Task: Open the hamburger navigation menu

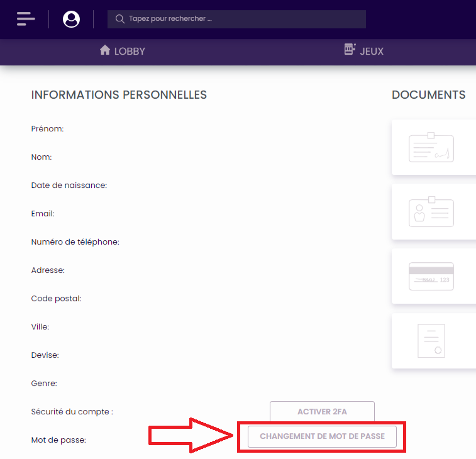Action: pos(26,19)
